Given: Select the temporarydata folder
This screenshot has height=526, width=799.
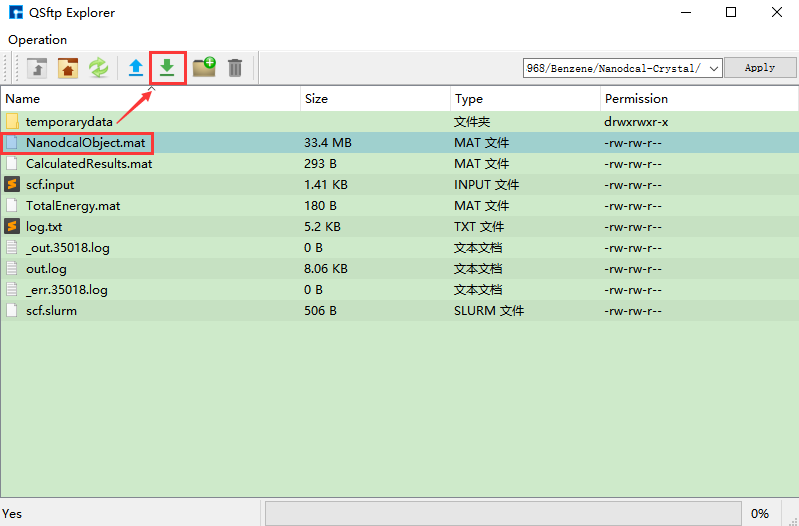Looking at the screenshot, I should point(69,122).
